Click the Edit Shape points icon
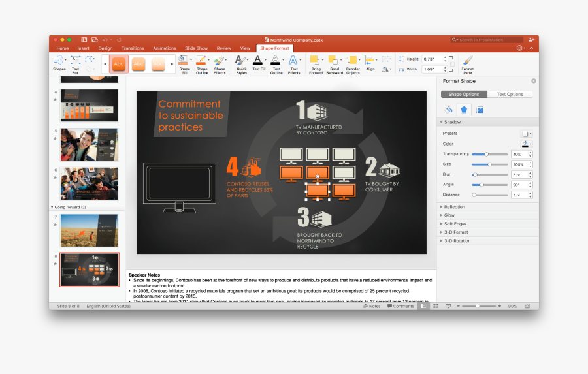 point(89,59)
